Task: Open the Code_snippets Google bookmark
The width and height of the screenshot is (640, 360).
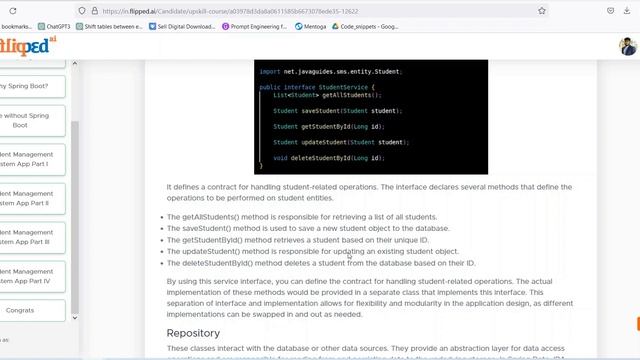Action: pos(365,27)
